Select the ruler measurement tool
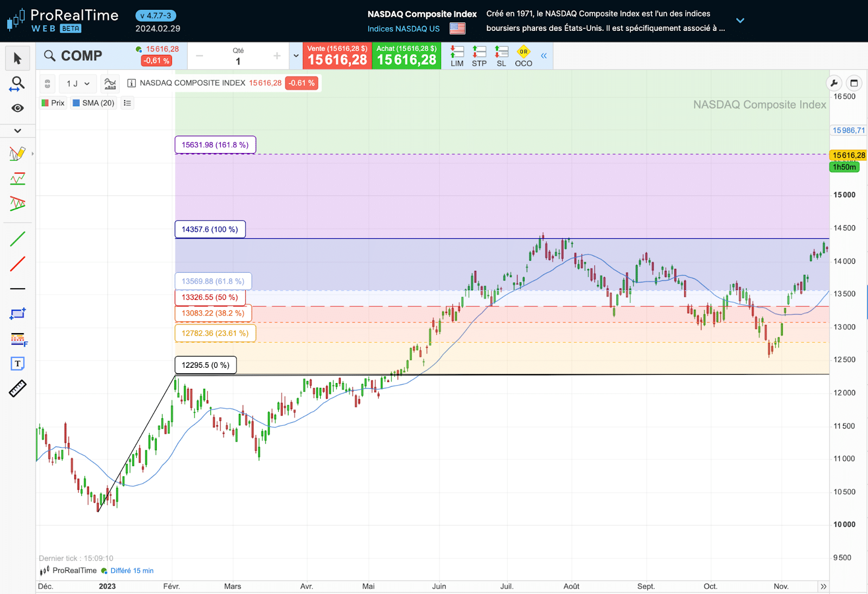 (x=17, y=388)
